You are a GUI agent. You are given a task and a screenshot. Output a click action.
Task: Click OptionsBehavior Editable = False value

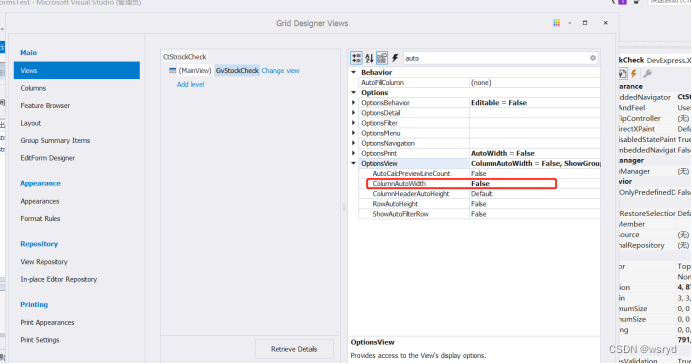499,103
